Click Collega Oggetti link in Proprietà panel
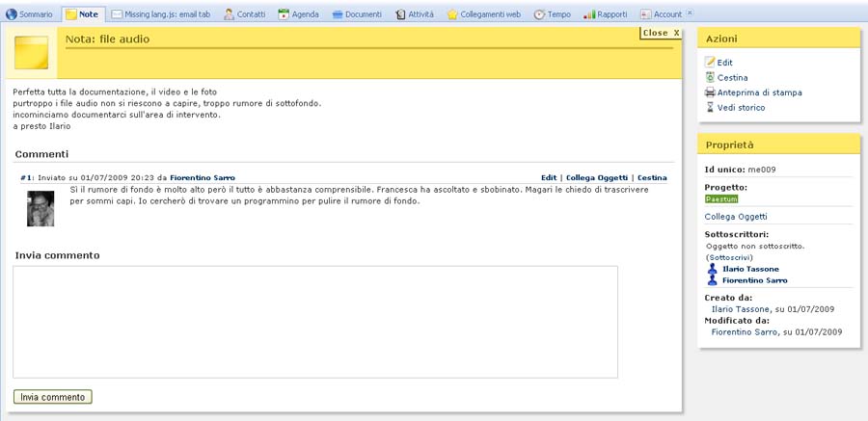 pos(736,217)
